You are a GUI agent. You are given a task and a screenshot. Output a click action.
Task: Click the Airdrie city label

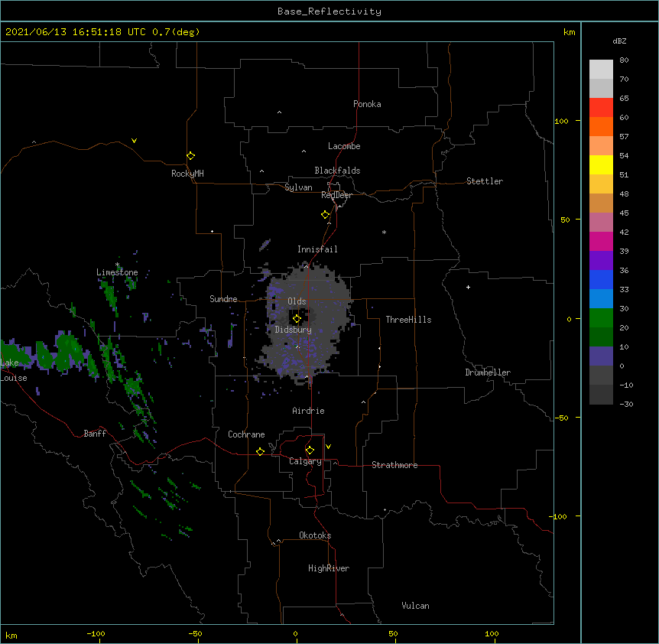click(x=309, y=411)
